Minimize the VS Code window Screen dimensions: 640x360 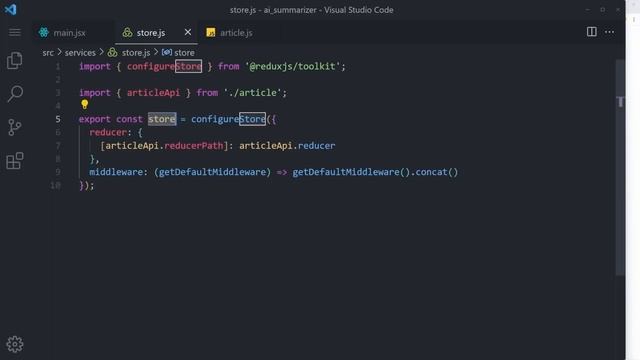click(x=588, y=9)
